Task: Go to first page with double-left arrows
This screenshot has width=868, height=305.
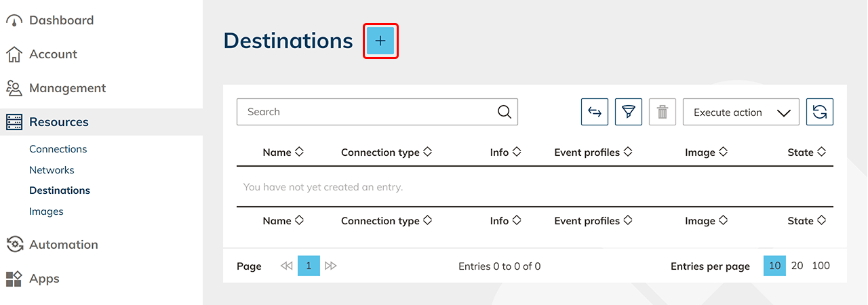Action: 286,266
